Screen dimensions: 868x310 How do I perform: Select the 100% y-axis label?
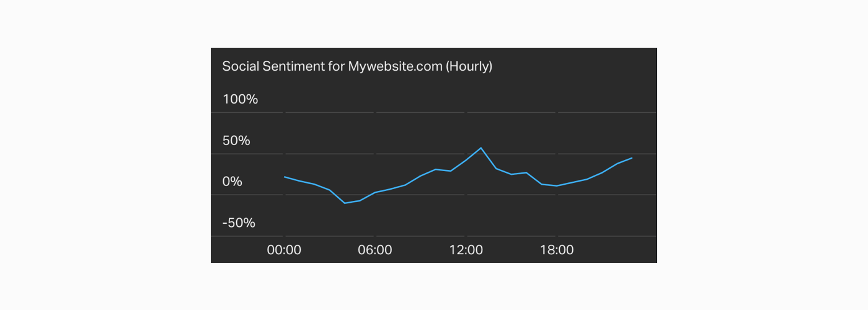point(240,99)
